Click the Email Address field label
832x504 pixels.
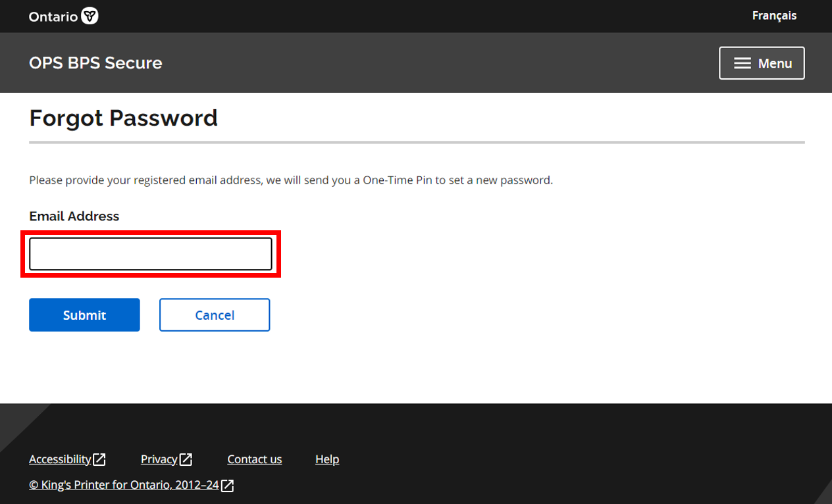point(74,216)
